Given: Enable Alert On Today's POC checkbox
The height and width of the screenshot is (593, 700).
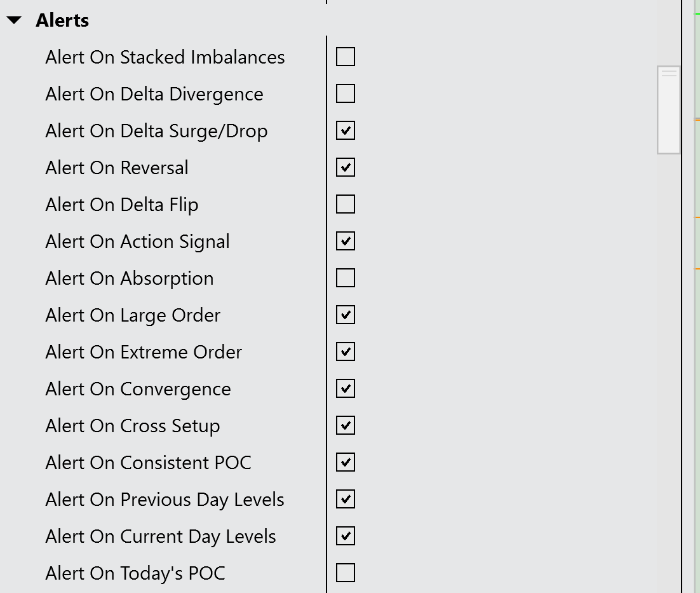Looking at the screenshot, I should tap(346, 573).
